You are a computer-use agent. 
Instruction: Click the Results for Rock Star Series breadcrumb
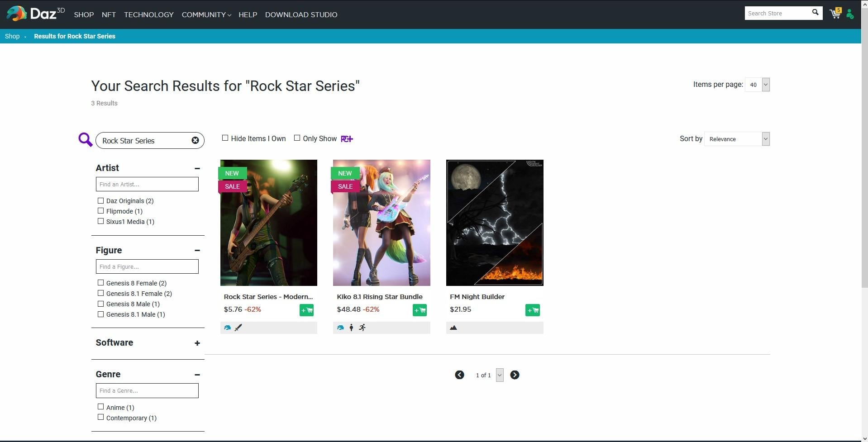click(75, 36)
